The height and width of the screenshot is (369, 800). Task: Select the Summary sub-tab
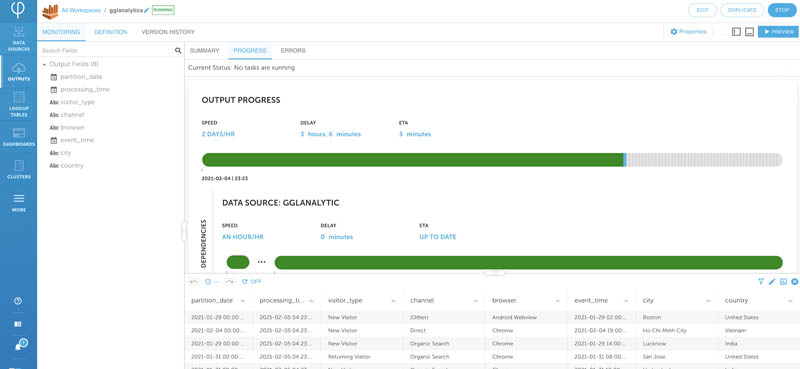point(204,51)
